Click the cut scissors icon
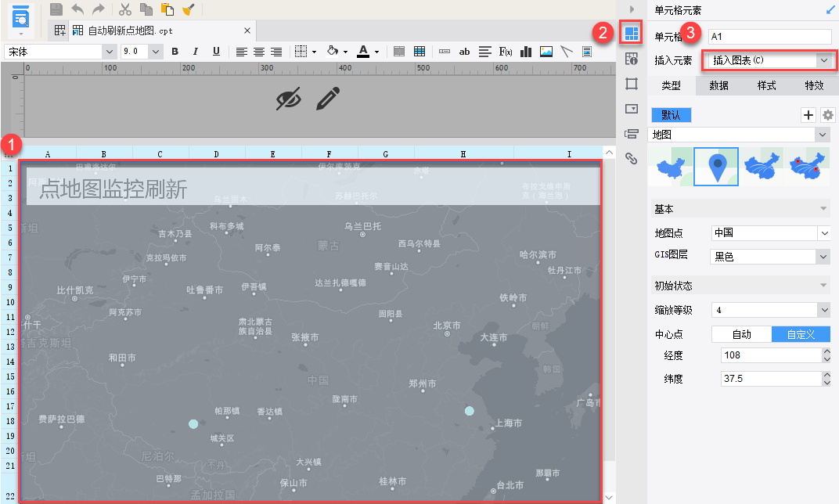 (x=124, y=9)
